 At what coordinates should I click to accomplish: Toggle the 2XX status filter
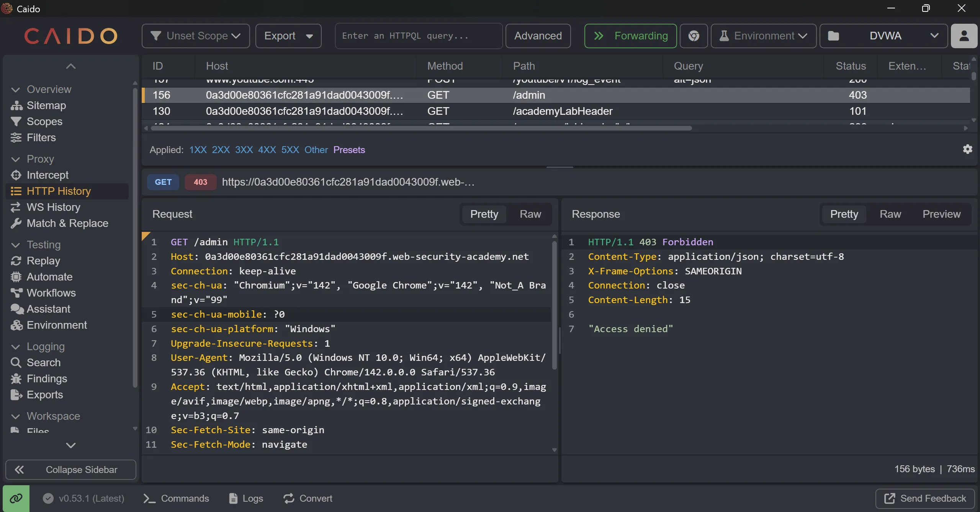221,150
